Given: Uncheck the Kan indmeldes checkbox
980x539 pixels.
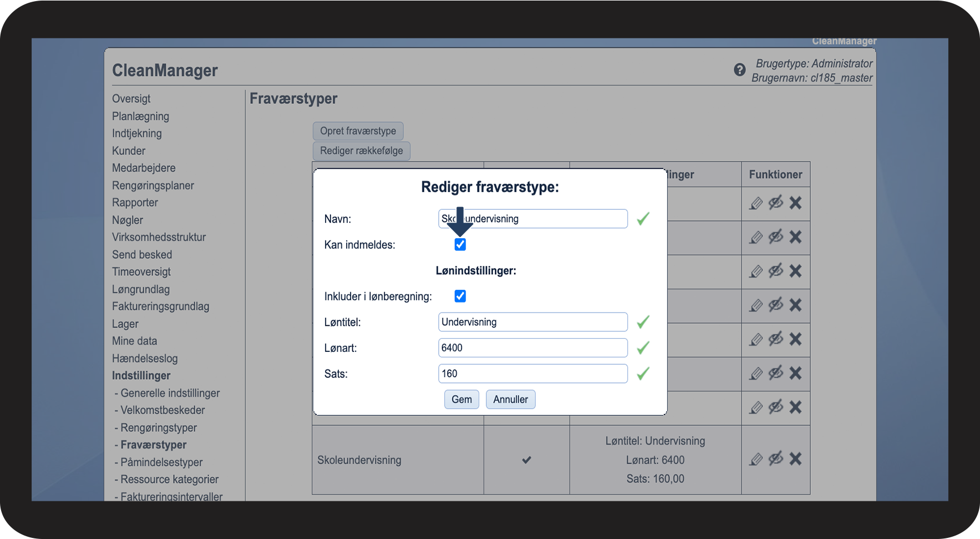Looking at the screenshot, I should 460,245.
